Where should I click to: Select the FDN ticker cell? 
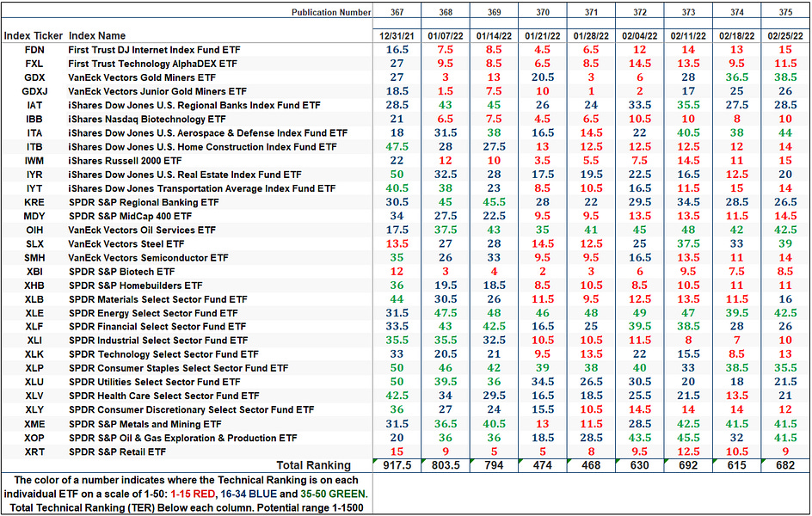click(x=34, y=50)
